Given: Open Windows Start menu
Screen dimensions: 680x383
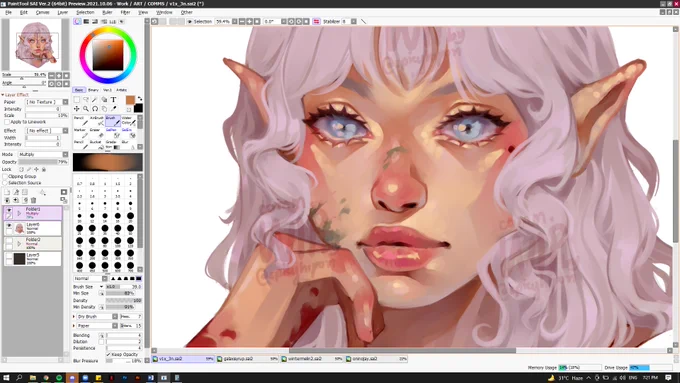Looking at the screenshot, I should [6, 378].
